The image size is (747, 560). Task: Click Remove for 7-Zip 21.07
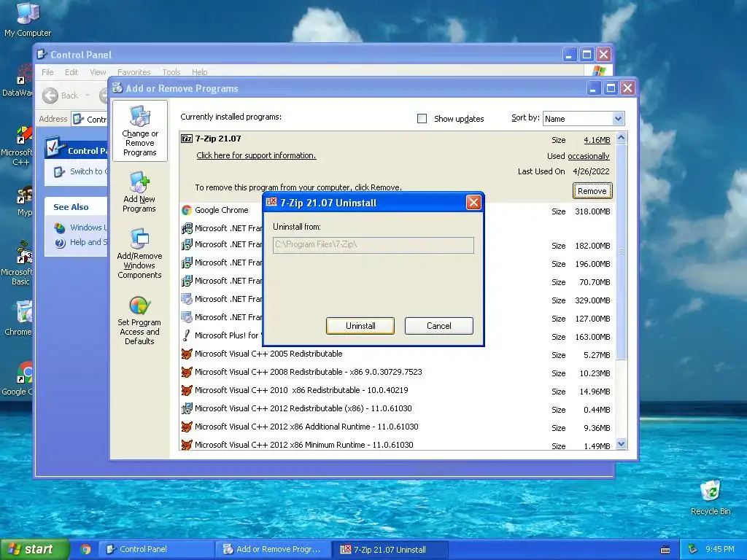pyautogui.click(x=592, y=191)
